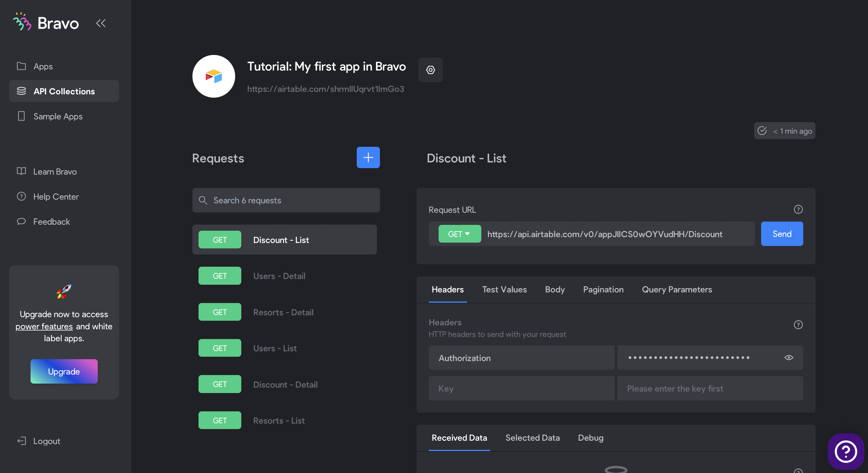Open API Collections in sidebar
Image resolution: width=868 pixels, height=473 pixels.
coord(64,91)
